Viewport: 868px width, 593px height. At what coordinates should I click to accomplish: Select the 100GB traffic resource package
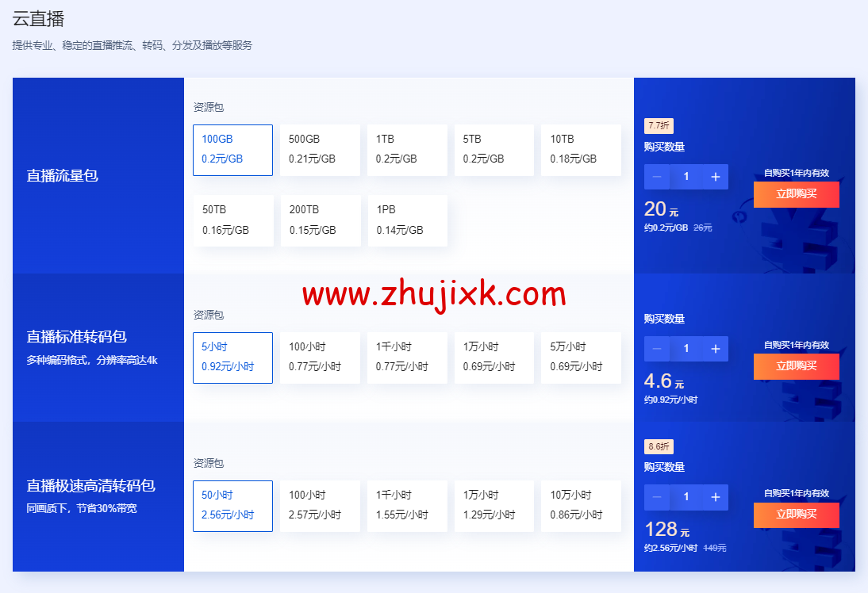pyautogui.click(x=232, y=150)
